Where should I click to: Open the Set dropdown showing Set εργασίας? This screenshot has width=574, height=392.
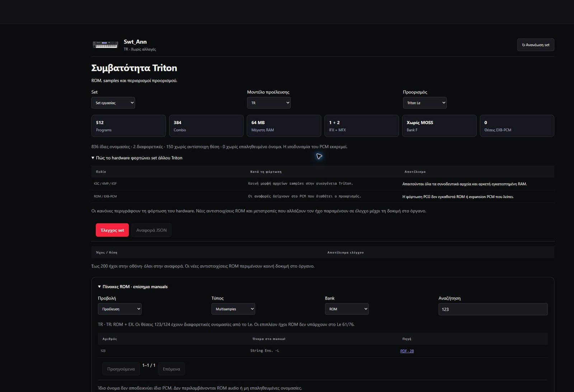113,103
